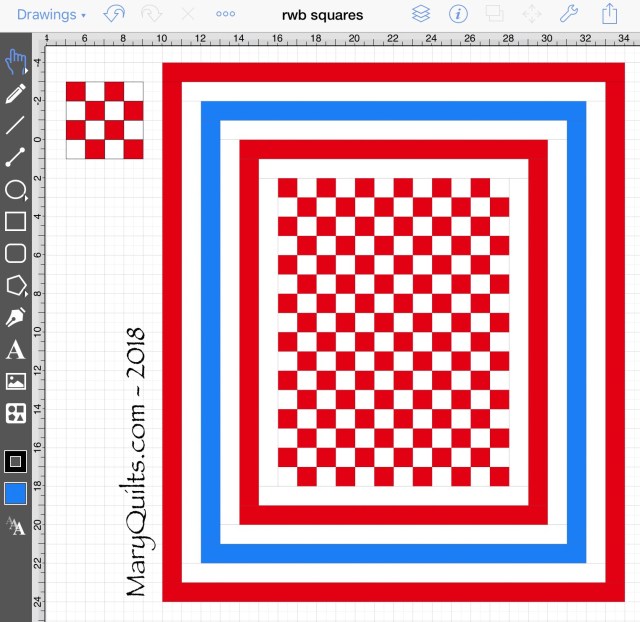Open the info inspector
This screenshot has width=640, height=622.
coord(458,15)
